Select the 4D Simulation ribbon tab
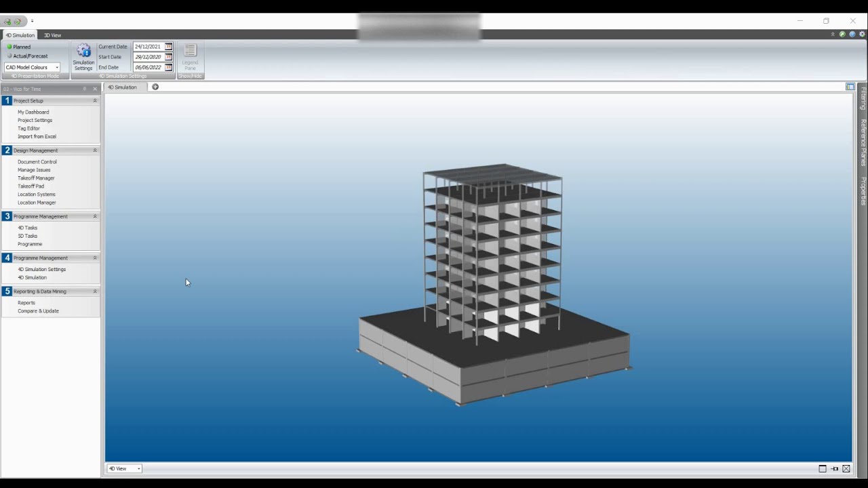The height and width of the screenshot is (488, 868). click(20, 35)
